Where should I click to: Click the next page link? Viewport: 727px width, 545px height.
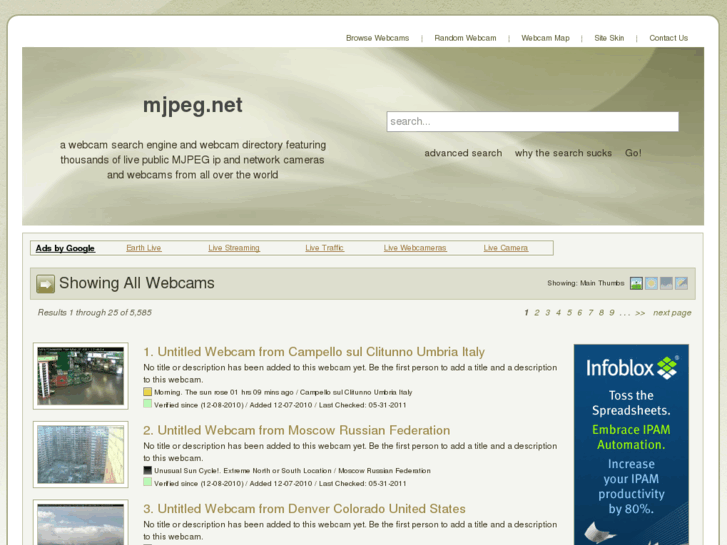672,313
